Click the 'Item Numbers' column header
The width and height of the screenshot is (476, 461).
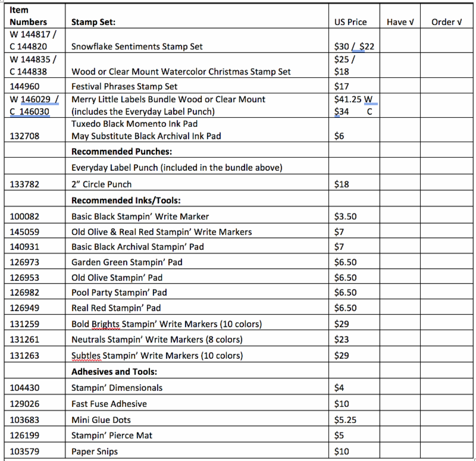click(x=28, y=16)
